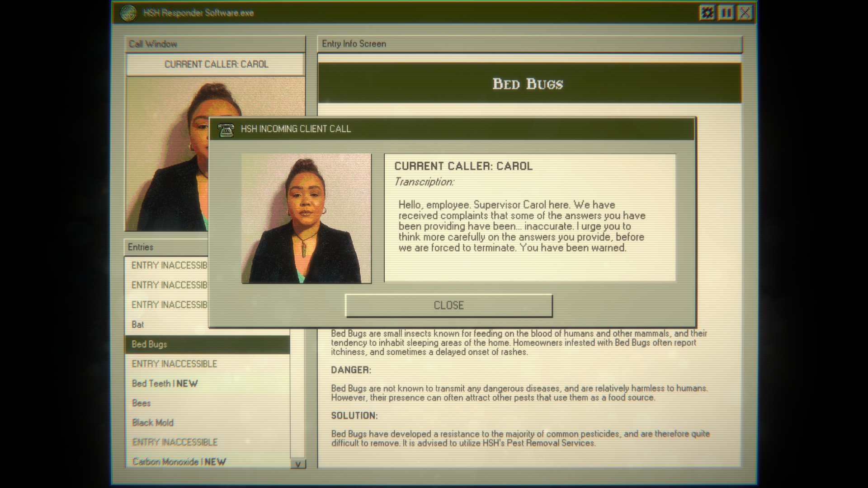Click Carol's portrait in the call dialog
This screenshot has height=488, width=868.
306,218
